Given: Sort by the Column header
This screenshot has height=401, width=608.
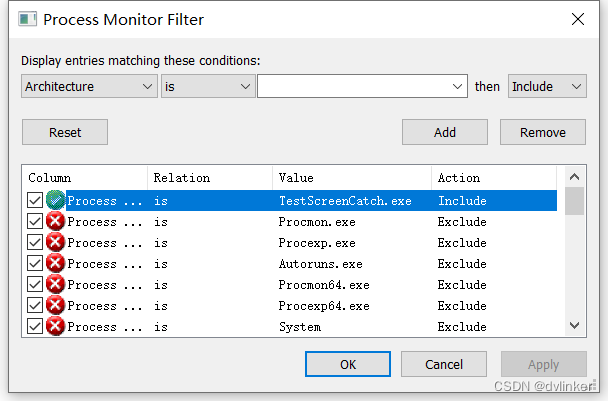Looking at the screenshot, I should (x=84, y=178).
